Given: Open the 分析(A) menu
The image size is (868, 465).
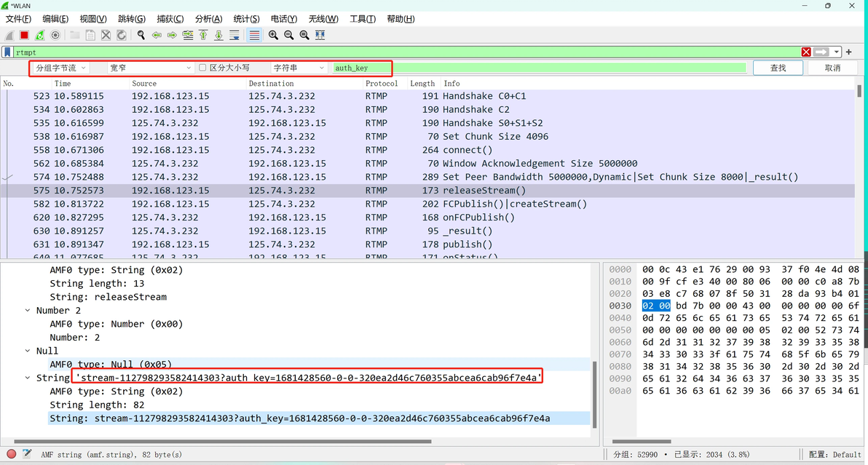Looking at the screenshot, I should point(209,19).
